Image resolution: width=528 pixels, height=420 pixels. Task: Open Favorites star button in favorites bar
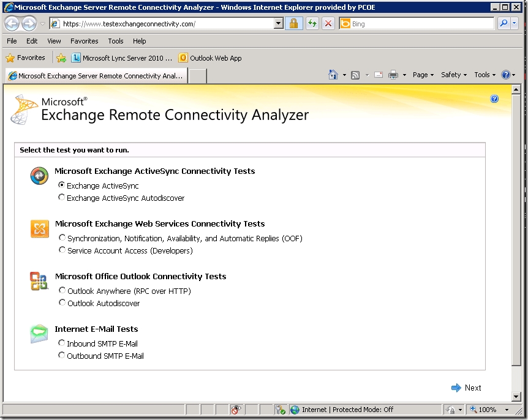tap(26, 58)
